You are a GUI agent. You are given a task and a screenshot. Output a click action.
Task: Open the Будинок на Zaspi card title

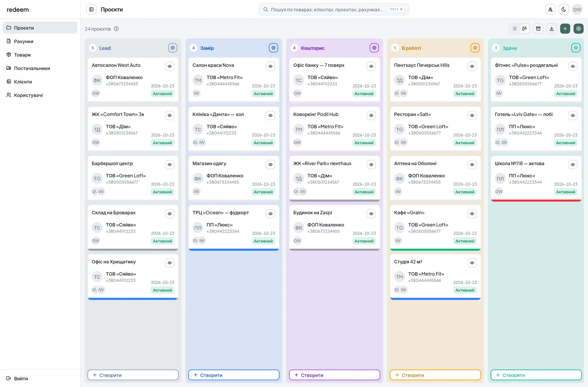(x=313, y=213)
